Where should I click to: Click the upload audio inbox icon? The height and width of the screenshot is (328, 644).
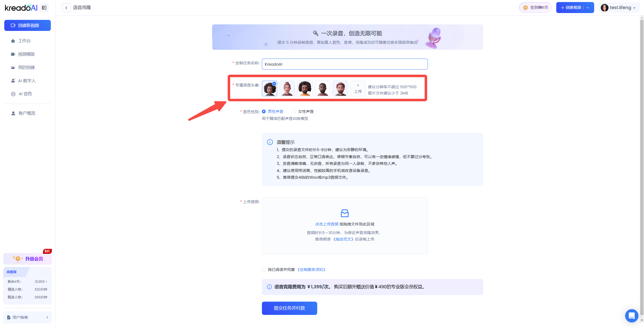pos(345,213)
